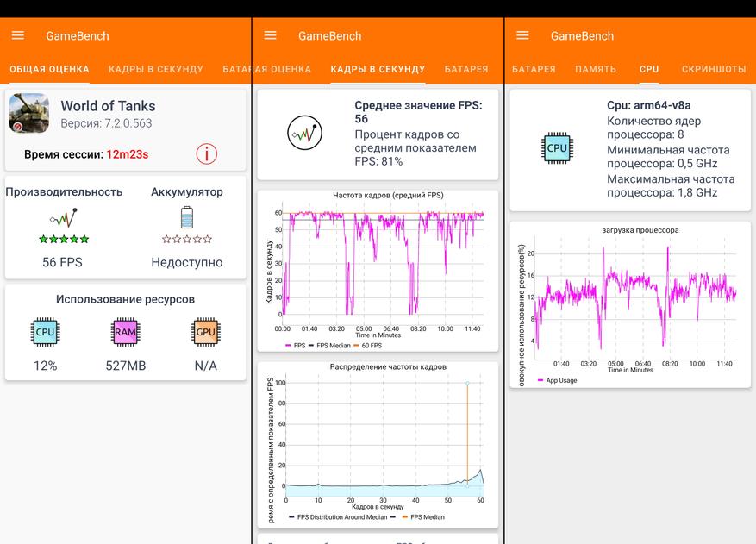756x544 pixels.
Task: Open the hamburger menu in the left panel
Action: 18,35
